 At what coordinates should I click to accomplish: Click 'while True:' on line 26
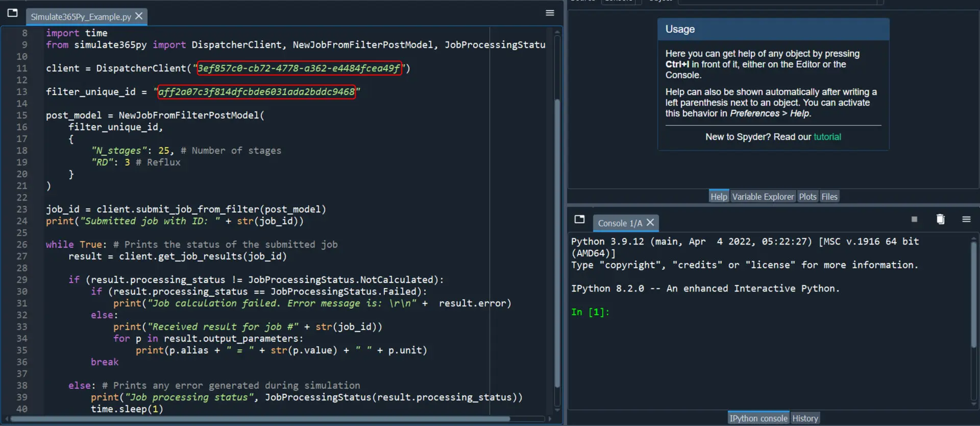coord(77,245)
